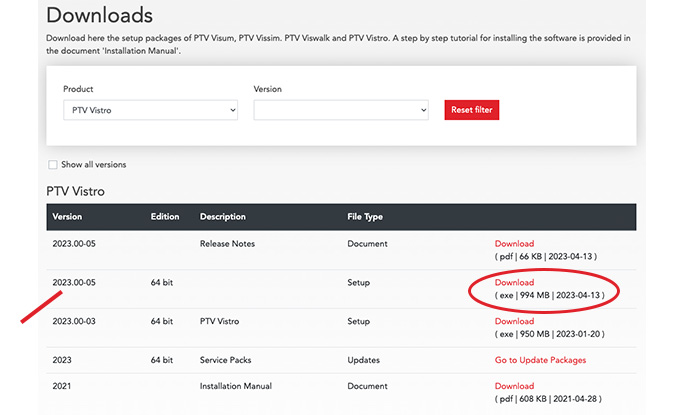Click the Description column header
The image size is (683, 415).
(223, 216)
